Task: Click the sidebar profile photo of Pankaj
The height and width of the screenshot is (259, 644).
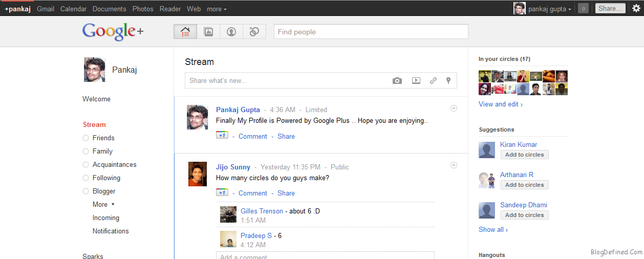Action: (x=94, y=70)
